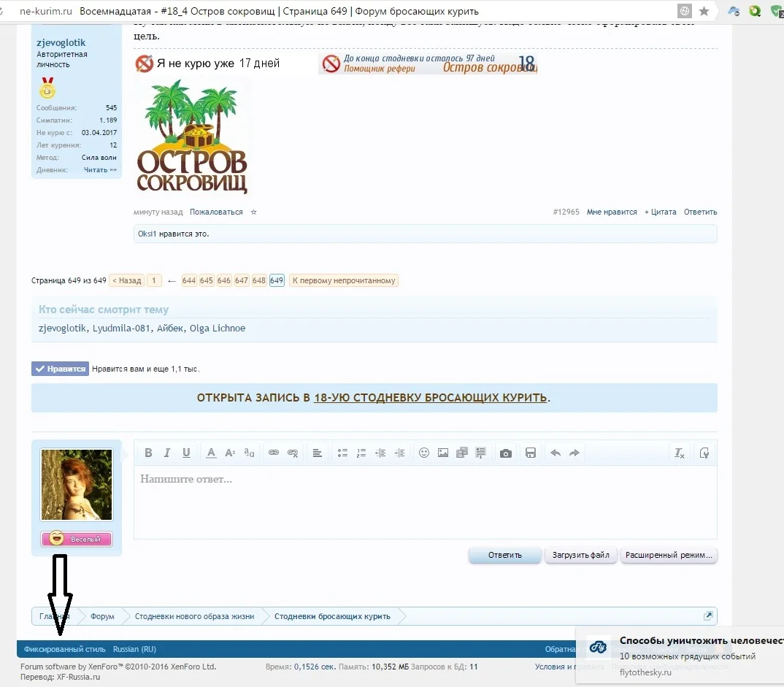The height and width of the screenshot is (687, 784).
Task: Click + Цитата on the post
Action: (x=660, y=212)
